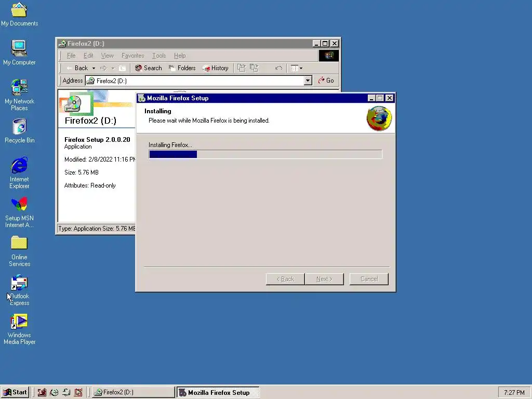Open the Favorites menu in Explorer
532x399 pixels.
point(132,56)
